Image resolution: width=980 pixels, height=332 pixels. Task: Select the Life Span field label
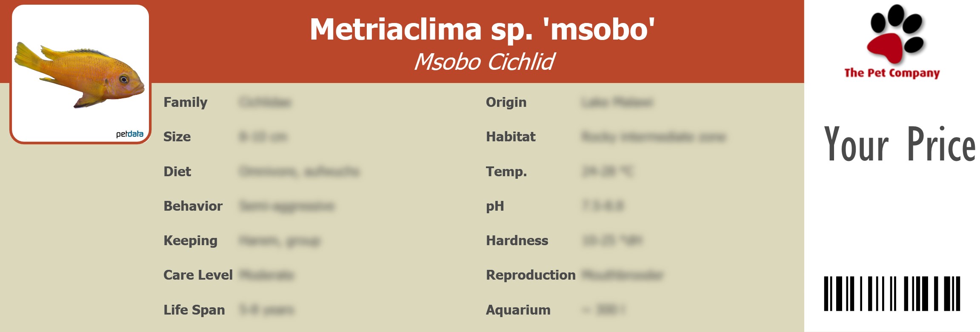(x=194, y=310)
